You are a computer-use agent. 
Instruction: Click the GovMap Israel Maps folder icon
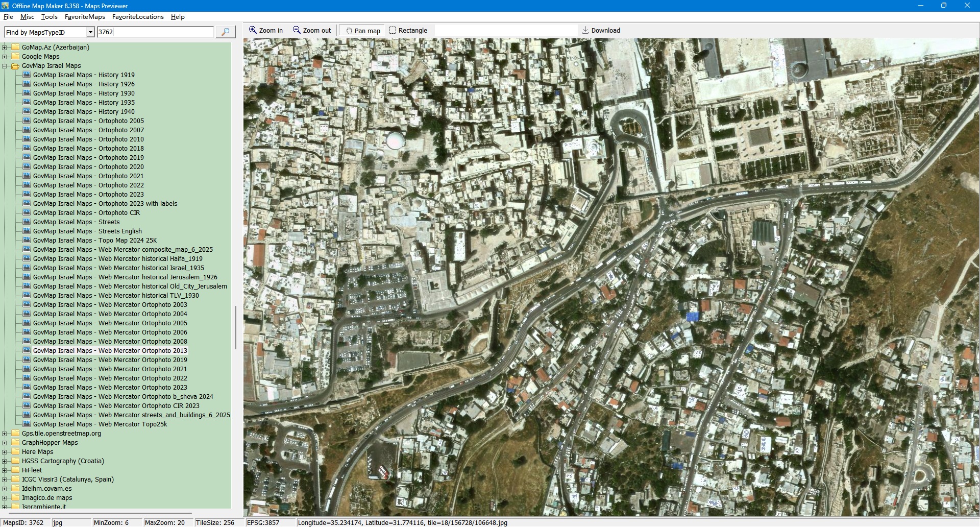click(x=15, y=66)
